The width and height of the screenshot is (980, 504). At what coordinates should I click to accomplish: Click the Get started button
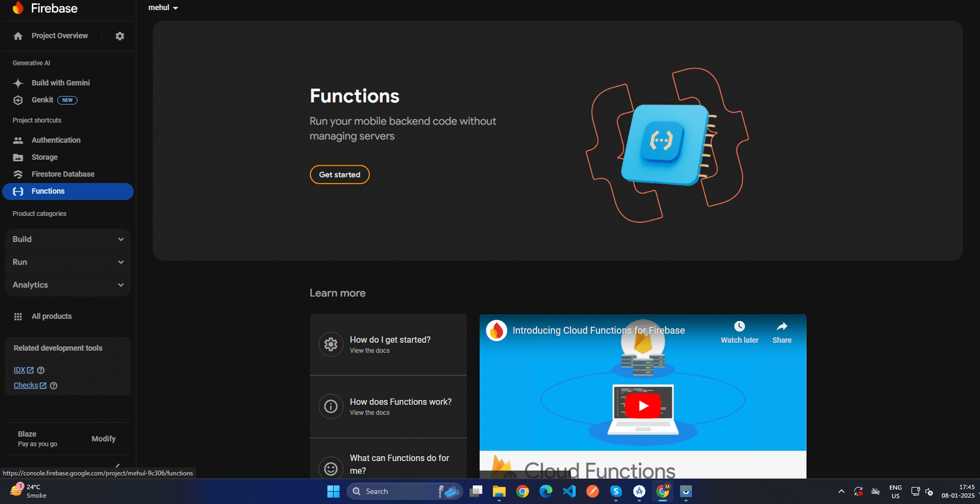[339, 175]
